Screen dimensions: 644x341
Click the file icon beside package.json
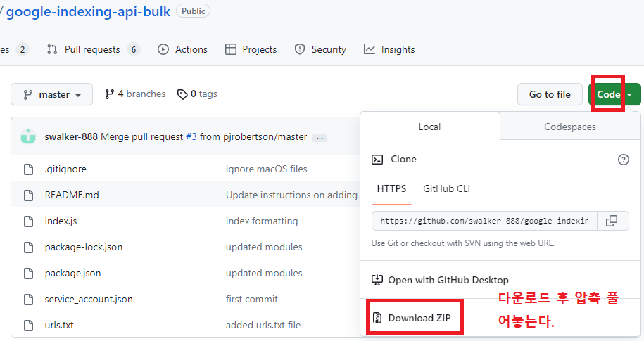28,274
